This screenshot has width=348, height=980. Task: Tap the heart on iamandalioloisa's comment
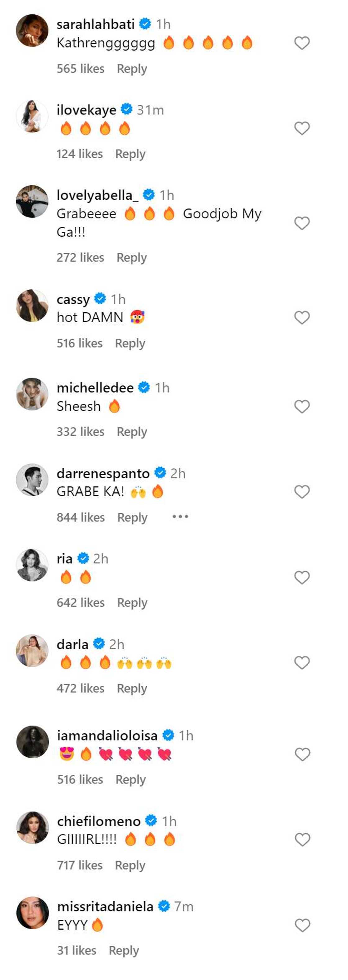click(302, 754)
